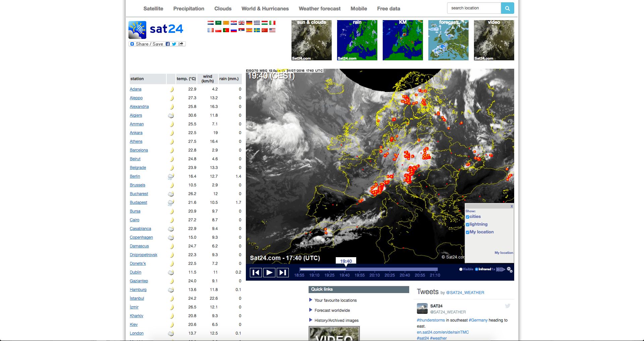Select the Visible radio option
The width and height of the screenshot is (644, 341).
(461, 269)
